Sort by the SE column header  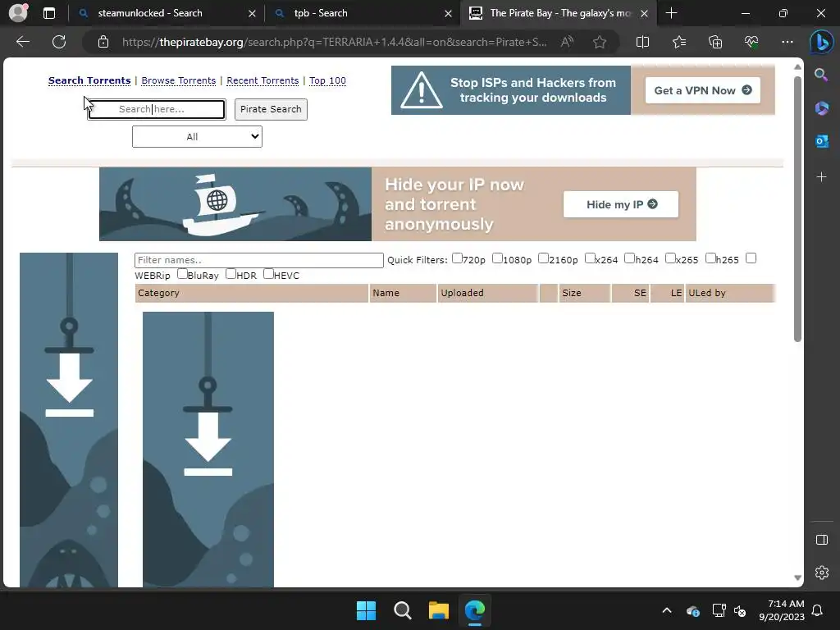click(x=631, y=293)
